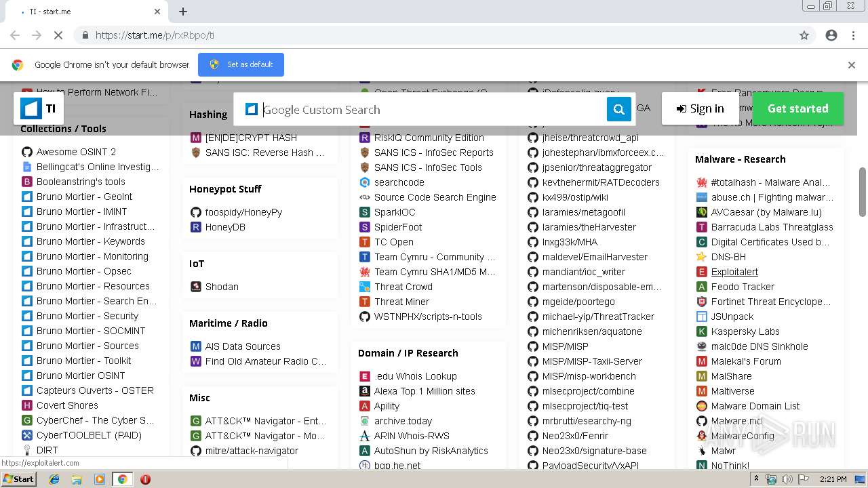The height and width of the screenshot is (488, 868).
Task: Click the JSUnpack window icon
Action: click(x=702, y=317)
